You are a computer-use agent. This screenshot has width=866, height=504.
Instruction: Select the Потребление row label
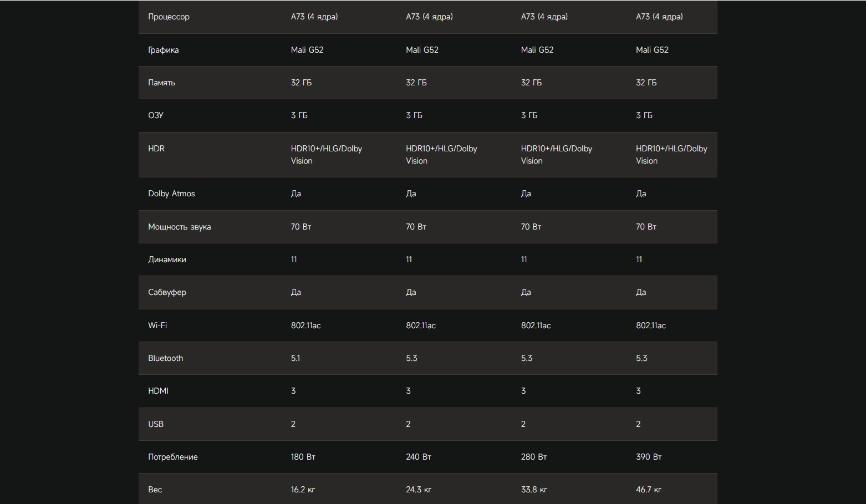click(x=172, y=457)
